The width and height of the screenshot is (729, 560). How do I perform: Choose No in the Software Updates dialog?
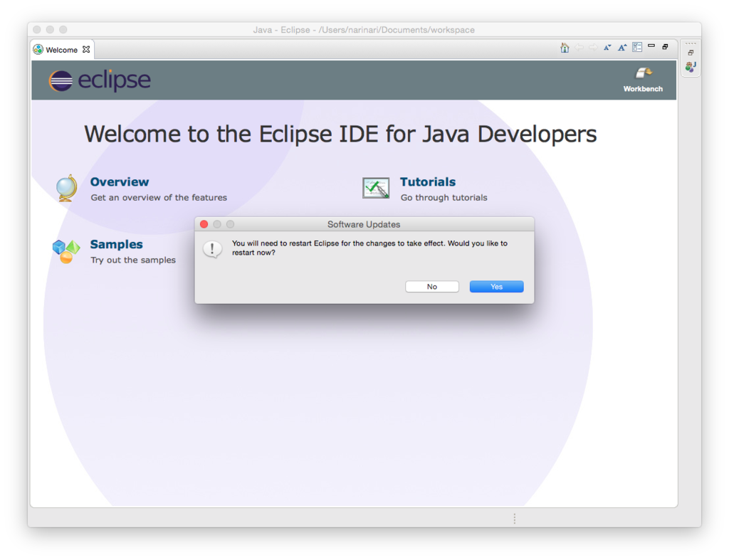(432, 287)
